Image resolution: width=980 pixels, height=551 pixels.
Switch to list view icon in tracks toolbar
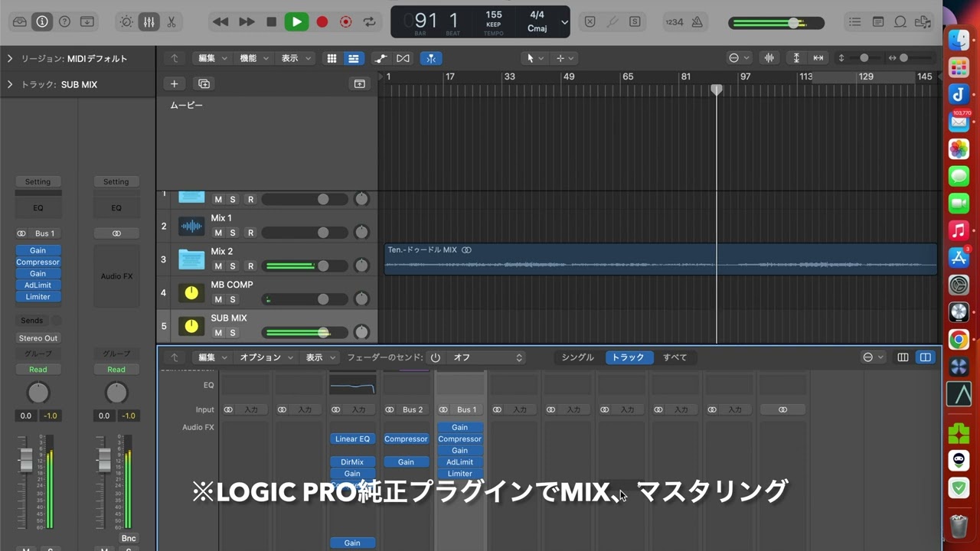coord(353,58)
